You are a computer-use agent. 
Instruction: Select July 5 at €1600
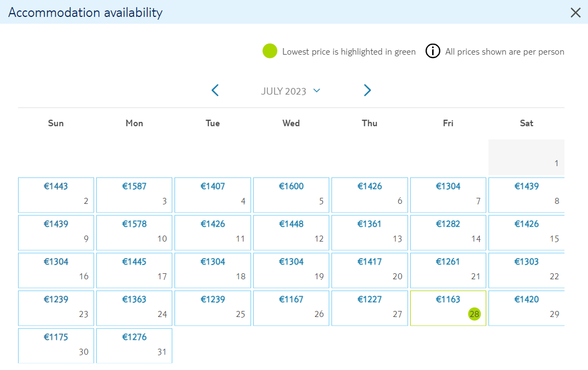[291, 195]
